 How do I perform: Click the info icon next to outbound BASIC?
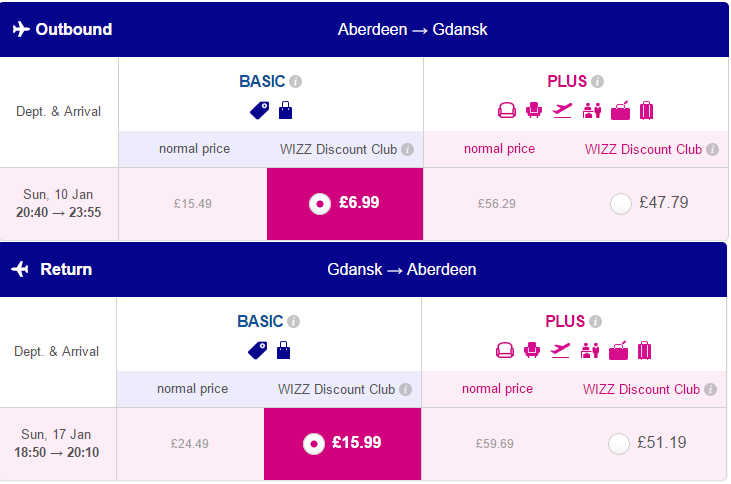pos(296,82)
